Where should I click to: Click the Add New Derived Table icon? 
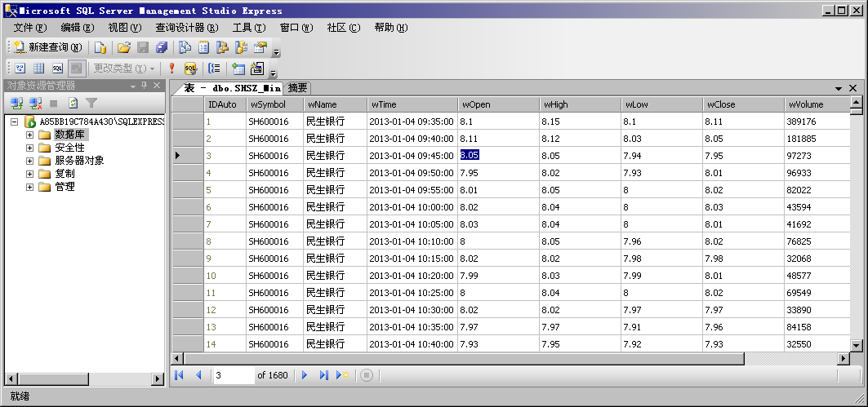click(256, 69)
